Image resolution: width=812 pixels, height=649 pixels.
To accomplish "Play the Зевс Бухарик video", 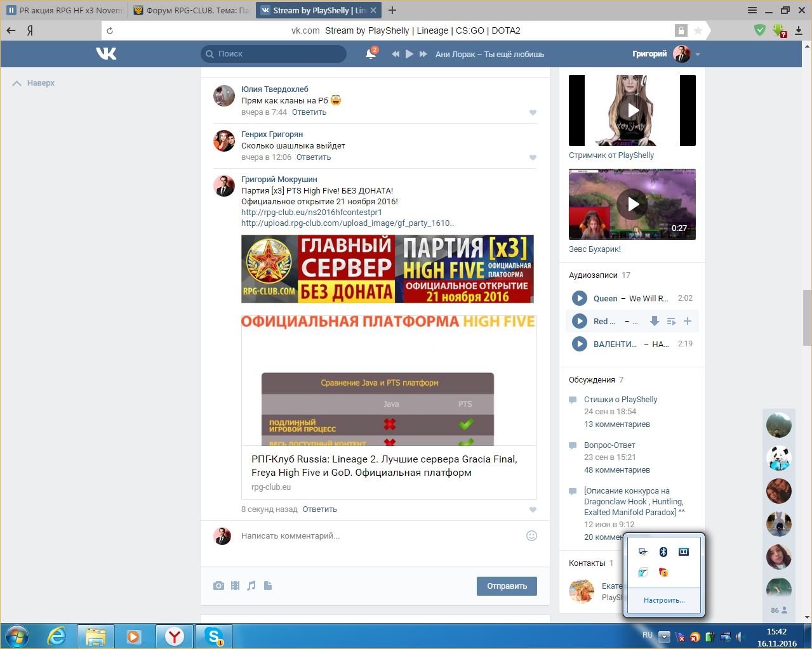I will pyautogui.click(x=632, y=204).
